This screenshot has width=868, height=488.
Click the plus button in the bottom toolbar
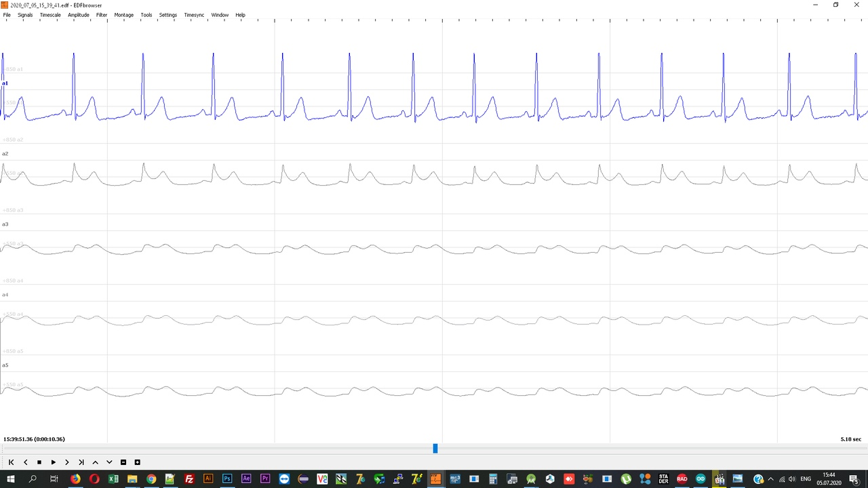point(137,462)
